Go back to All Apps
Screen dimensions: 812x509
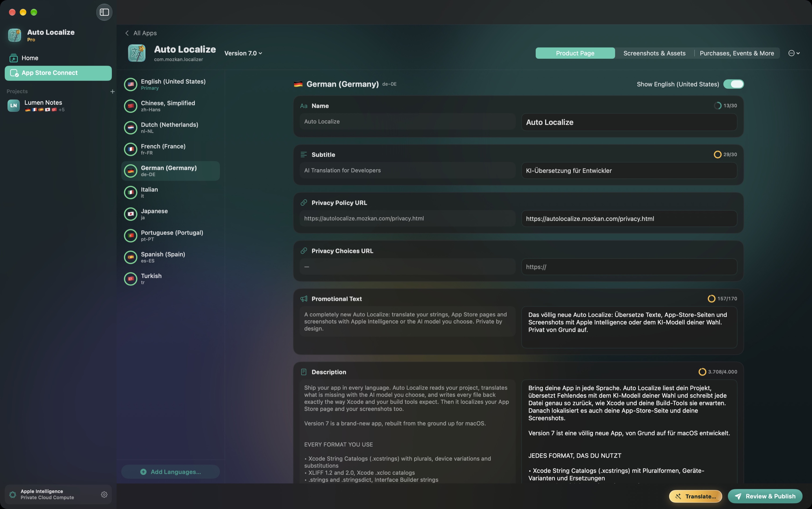click(x=141, y=33)
